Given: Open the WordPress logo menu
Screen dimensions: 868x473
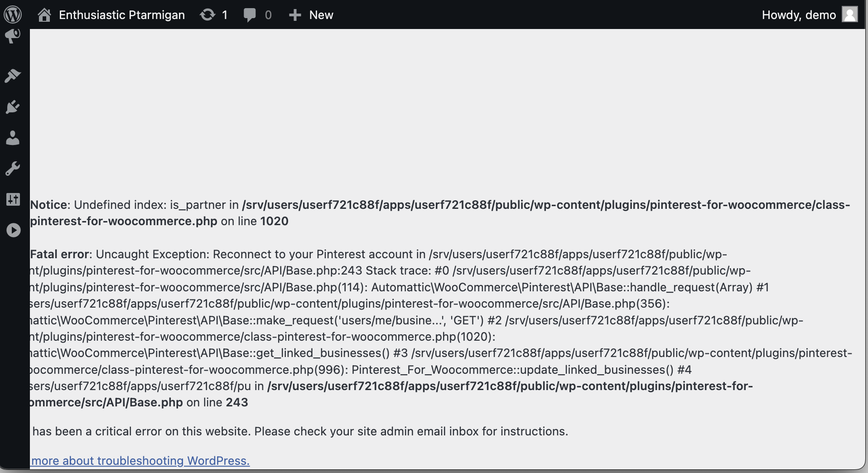Looking at the screenshot, I should [x=13, y=14].
